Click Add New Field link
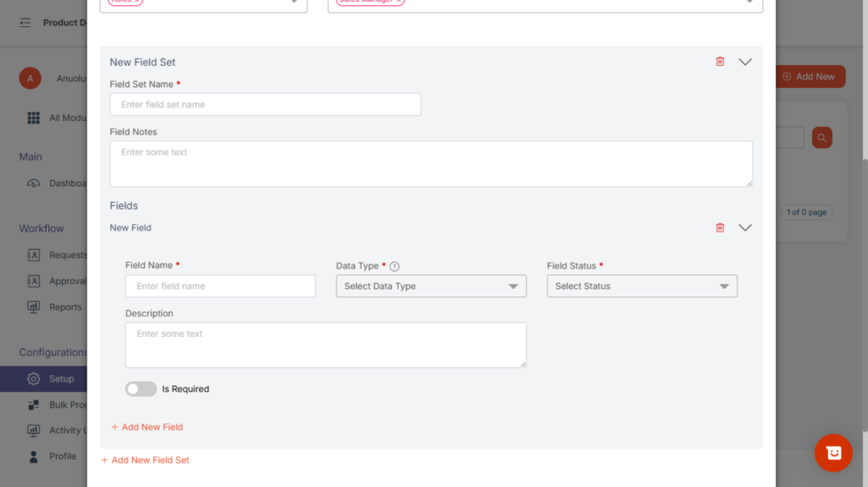Image resolution: width=868 pixels, height=487 pixels. pos(147,427)
